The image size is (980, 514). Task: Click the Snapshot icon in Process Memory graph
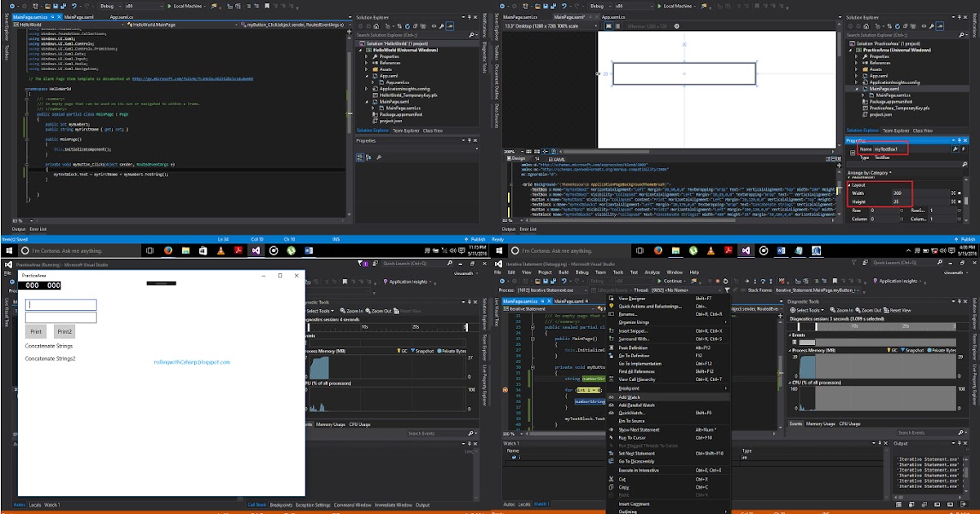coord(902,350)
